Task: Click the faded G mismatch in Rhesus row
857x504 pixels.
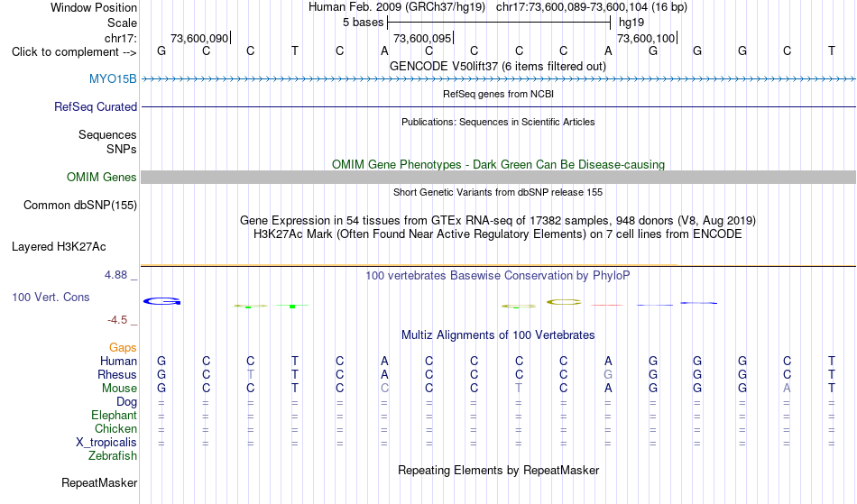Action: tap(608, 374)
